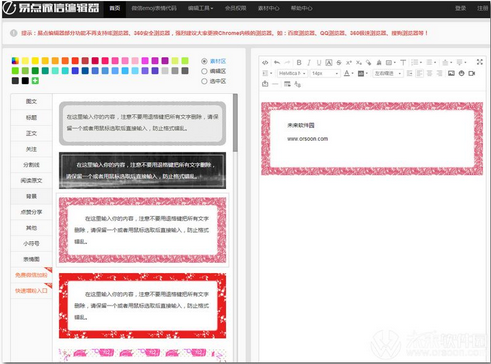Click the first icon in toolbar's third row

[x=265, y=84]
